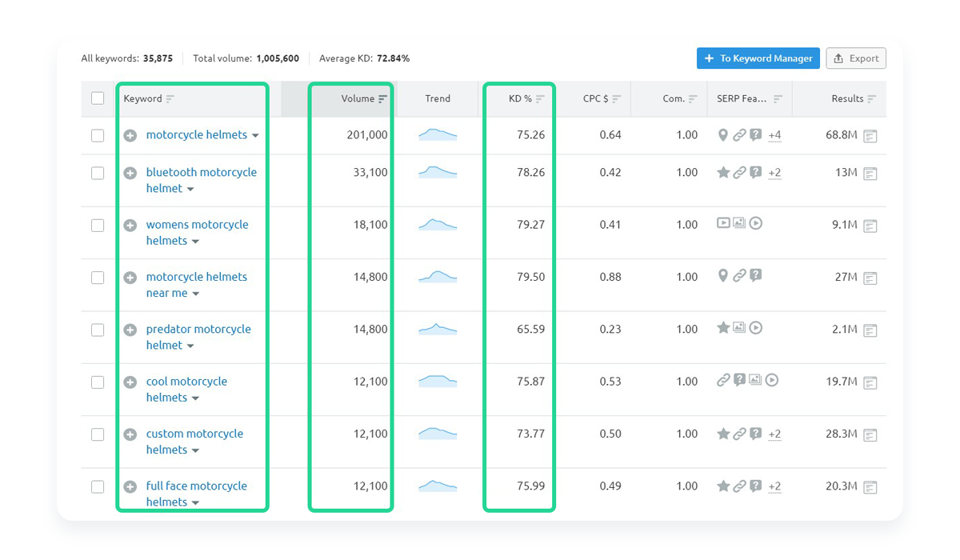The image size is (960, 560).
Task: Expand dropdown arrow beside 'cool motorcycle helmets'
Action: (195, 398)
